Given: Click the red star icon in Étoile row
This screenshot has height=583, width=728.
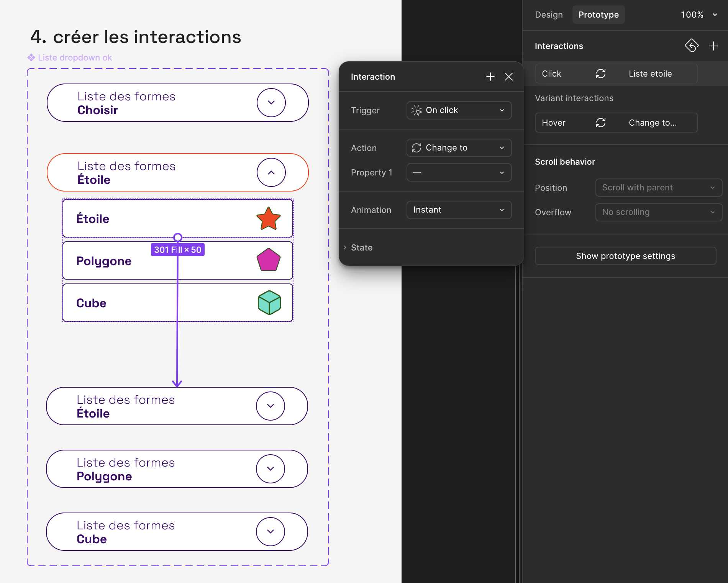Looking at the screenshot, I should [268, 219].
